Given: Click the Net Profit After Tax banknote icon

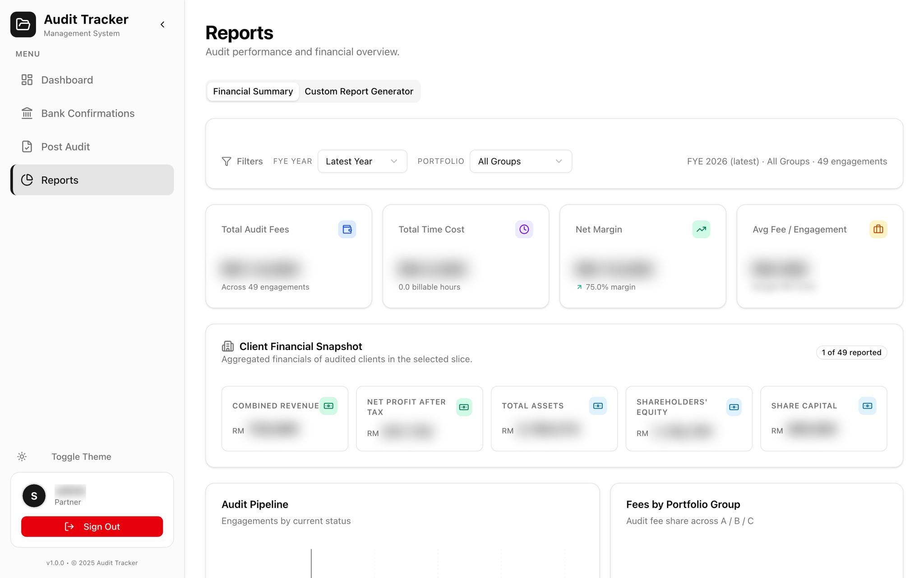Looking at the screenshot, I should pyautogui.click(x=464, y=407).
